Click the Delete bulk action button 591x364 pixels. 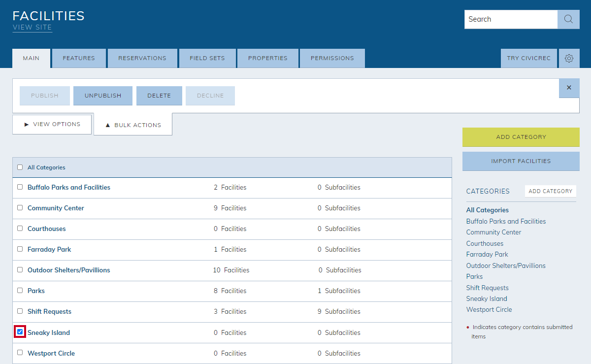pos(159,96)
